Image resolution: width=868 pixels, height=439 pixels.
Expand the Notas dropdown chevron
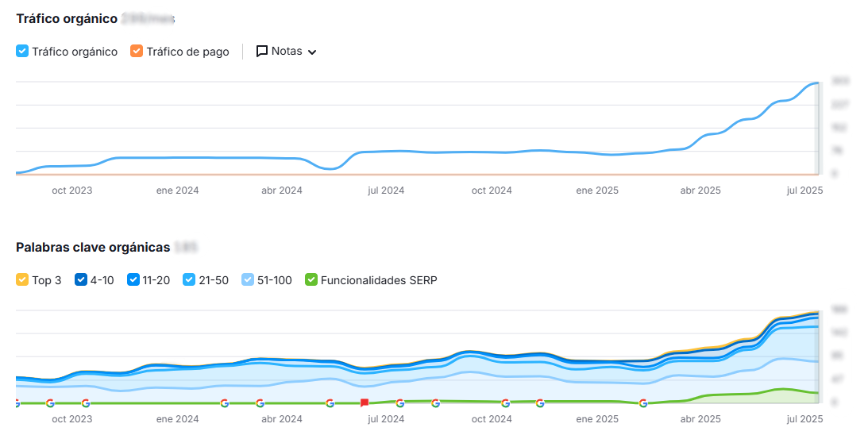pos(312,52)
